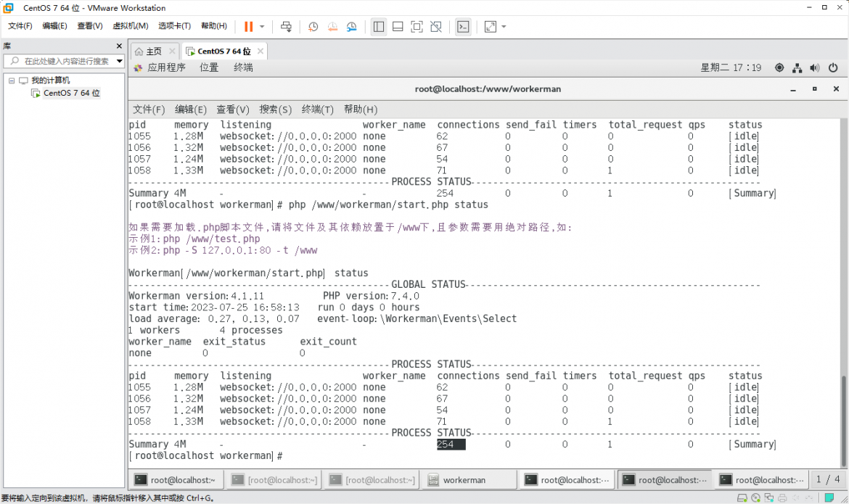Open the power options dropdown beside pause
The height and width of the screenshot is (504, 849).
click(x=262, y=27)
